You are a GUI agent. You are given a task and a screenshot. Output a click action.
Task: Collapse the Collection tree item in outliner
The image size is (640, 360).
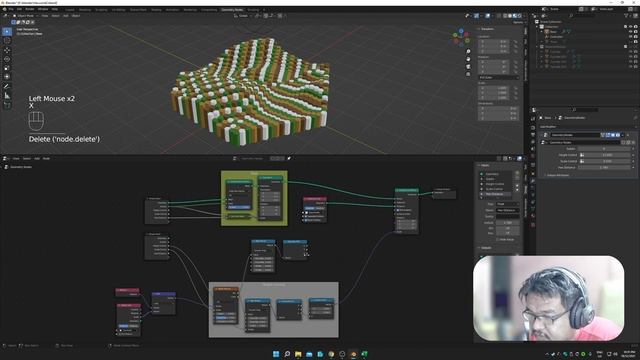click(537, 27)
